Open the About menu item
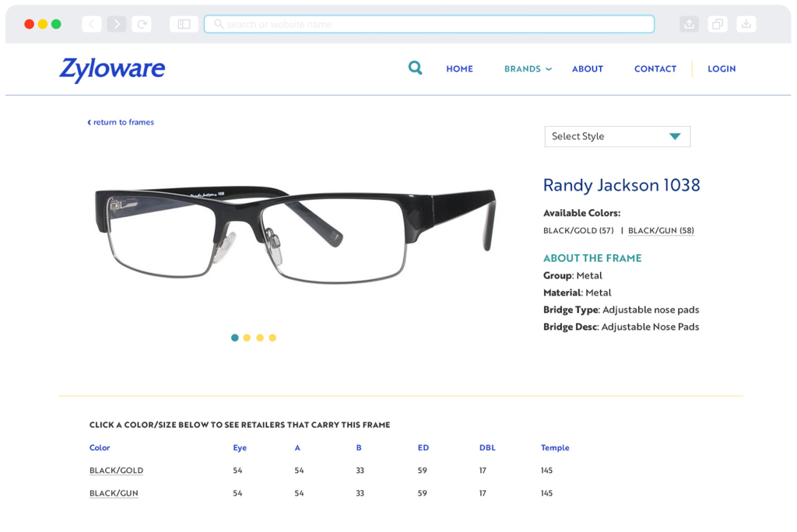797x532 pixels. point(588,69)
